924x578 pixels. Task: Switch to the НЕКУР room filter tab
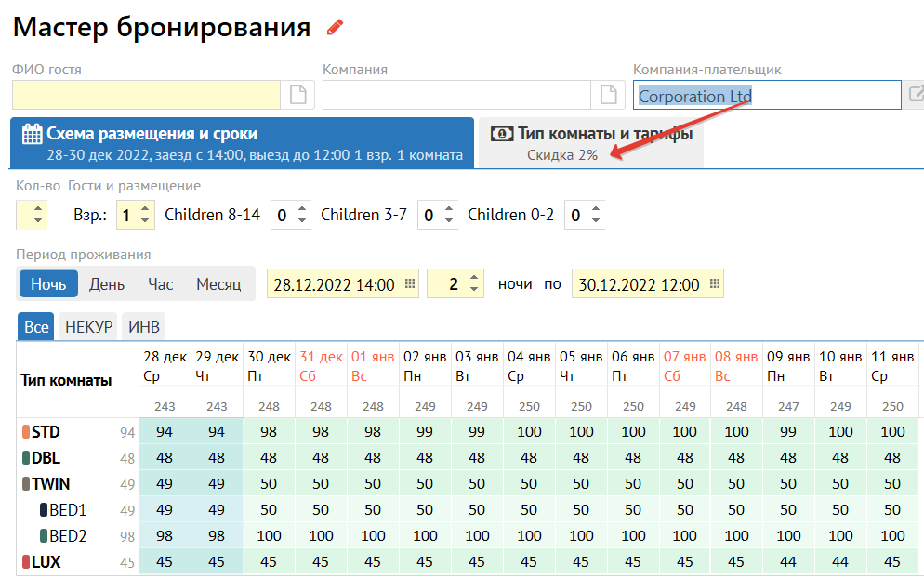tap(88, 327)
